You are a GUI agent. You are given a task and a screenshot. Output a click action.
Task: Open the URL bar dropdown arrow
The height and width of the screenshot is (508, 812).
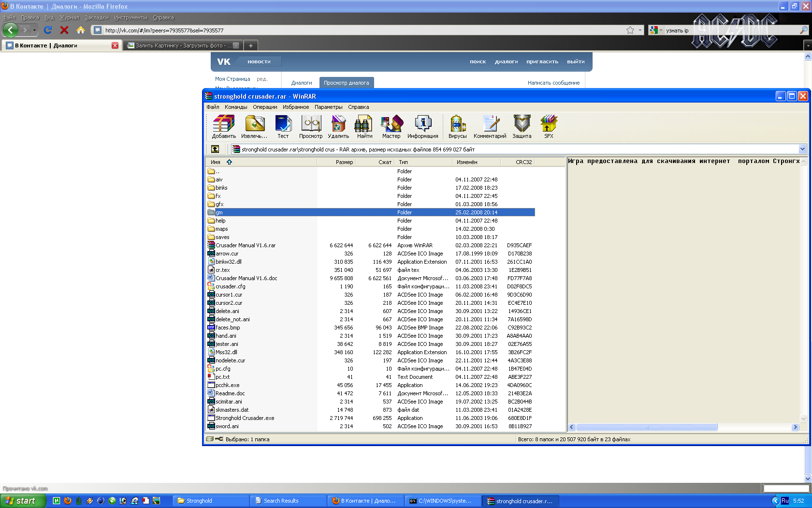coord(640,30)
